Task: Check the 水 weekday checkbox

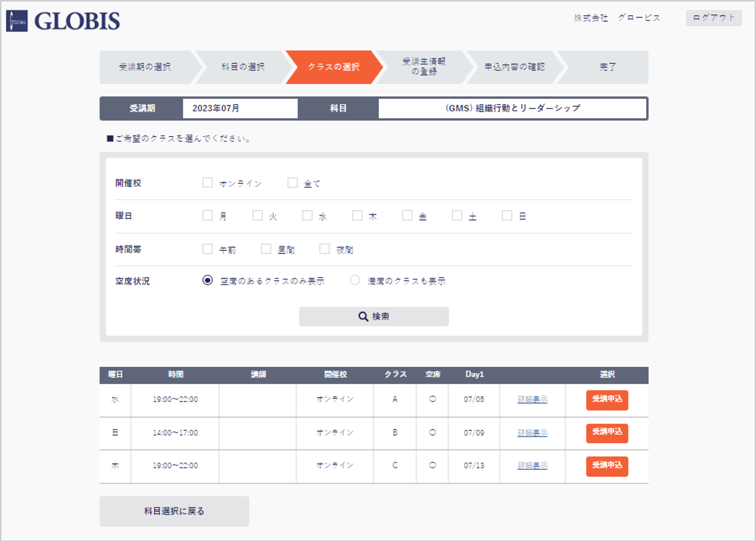Action: (x=307, y=215)
